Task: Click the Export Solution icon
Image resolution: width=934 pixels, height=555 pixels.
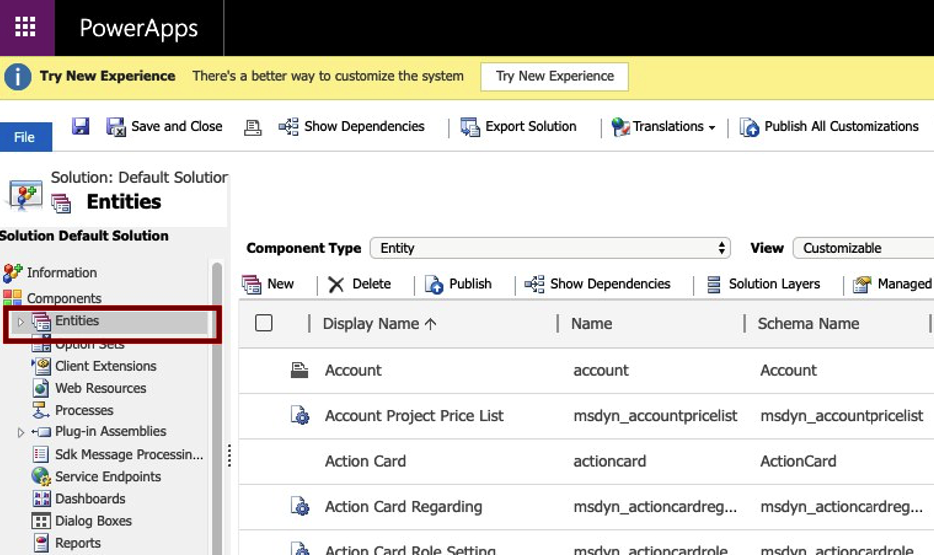Action: [470, 127]
